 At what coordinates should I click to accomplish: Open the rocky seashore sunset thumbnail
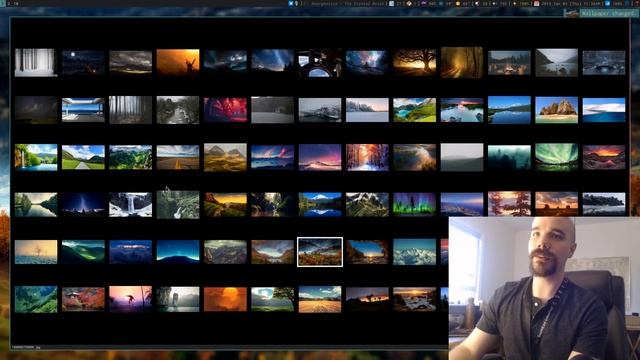pyautogui.click(x=415, y=299)
